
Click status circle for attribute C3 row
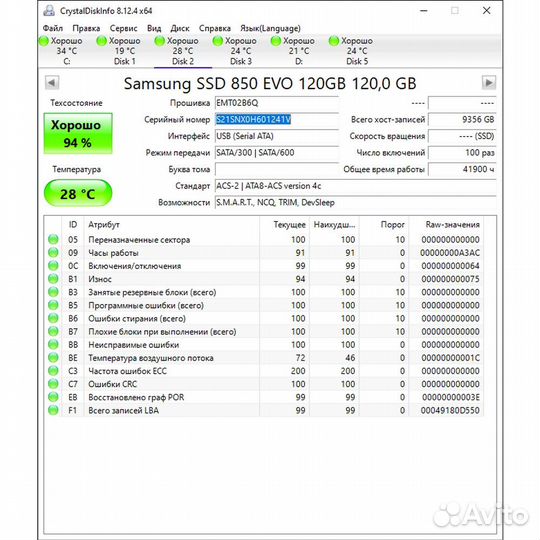click(x=53, y=371)
